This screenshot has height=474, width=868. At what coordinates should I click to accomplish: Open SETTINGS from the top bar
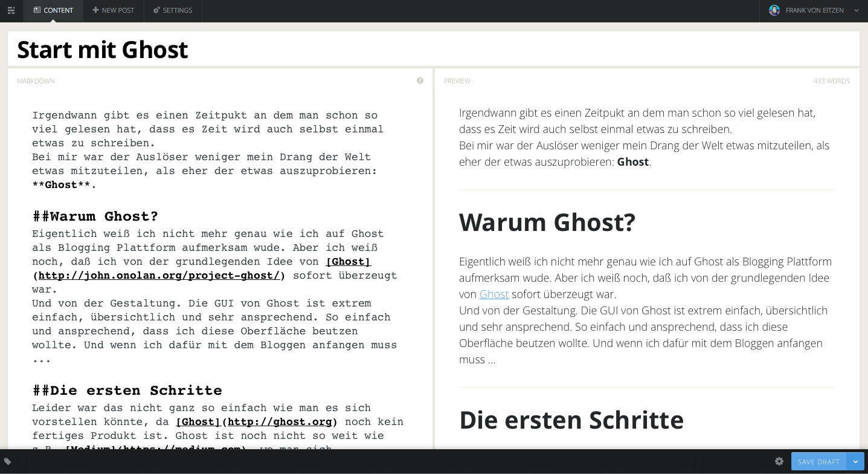click(x=173, y=10)
